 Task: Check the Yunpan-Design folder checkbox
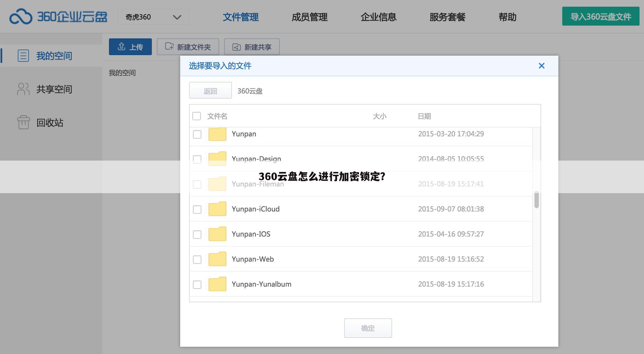click(197, 159)
